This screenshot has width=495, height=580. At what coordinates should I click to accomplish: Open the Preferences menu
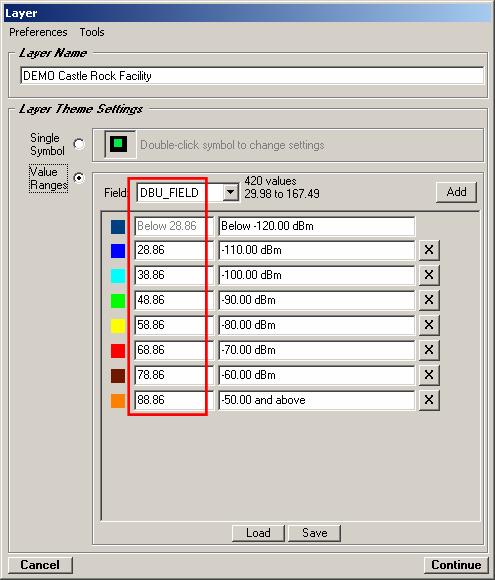[x=38, y=32]
